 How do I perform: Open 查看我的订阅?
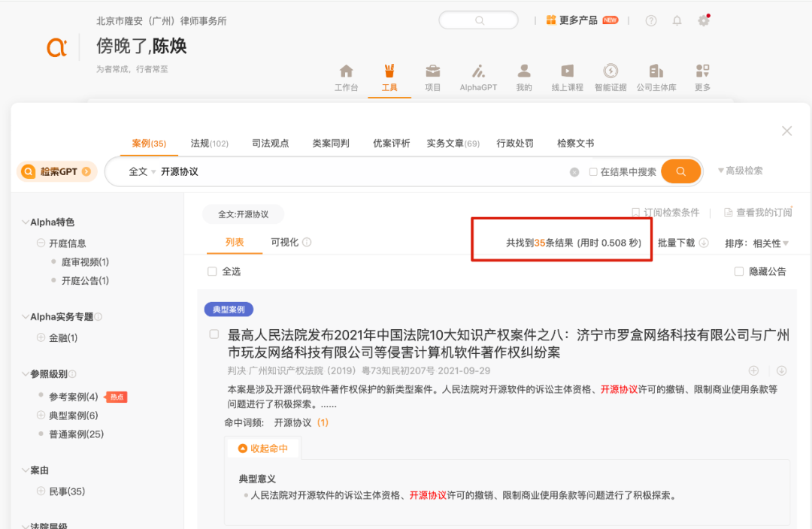(x=758, y=213)
